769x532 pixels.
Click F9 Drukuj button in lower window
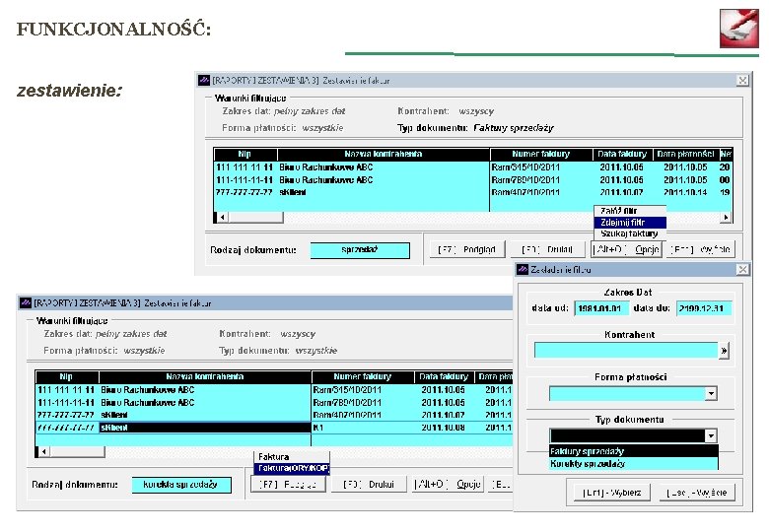(x=369, y=485)
